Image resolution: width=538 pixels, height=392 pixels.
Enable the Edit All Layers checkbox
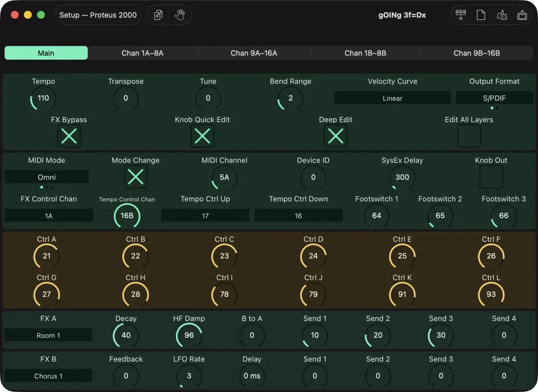[469, 136]
